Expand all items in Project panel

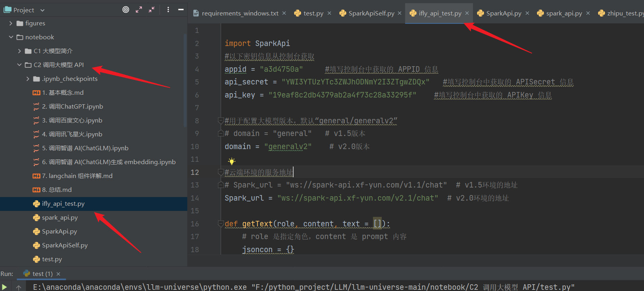click(138, 10)
